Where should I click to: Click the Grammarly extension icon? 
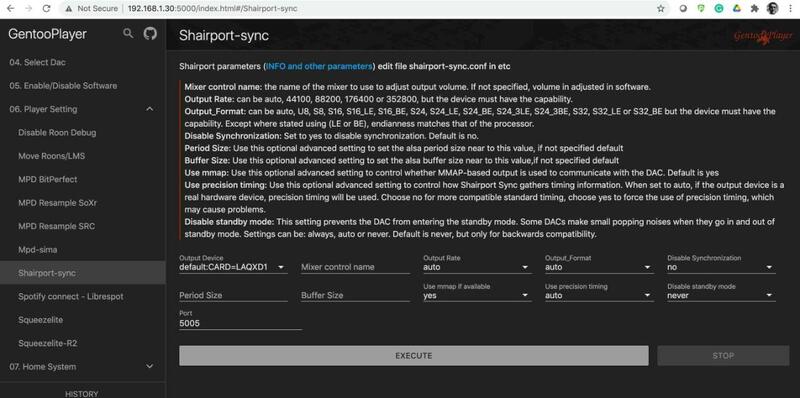(x=719, y=9)
